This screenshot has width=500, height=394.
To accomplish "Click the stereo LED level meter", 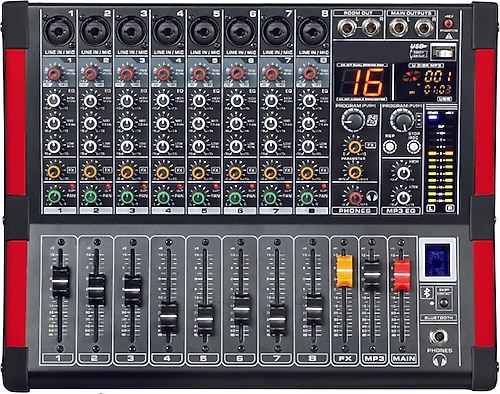I will point(441,164).
